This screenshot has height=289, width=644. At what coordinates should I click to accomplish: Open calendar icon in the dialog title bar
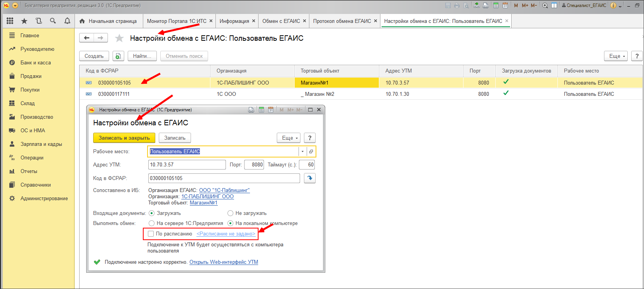point(271,110)
